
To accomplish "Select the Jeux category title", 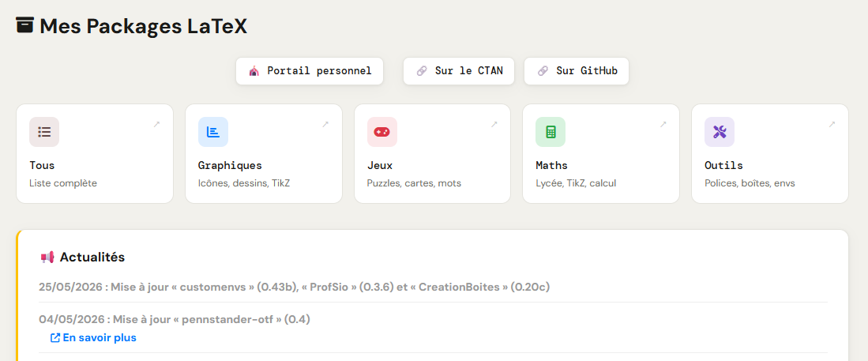I will click(380, 166).
